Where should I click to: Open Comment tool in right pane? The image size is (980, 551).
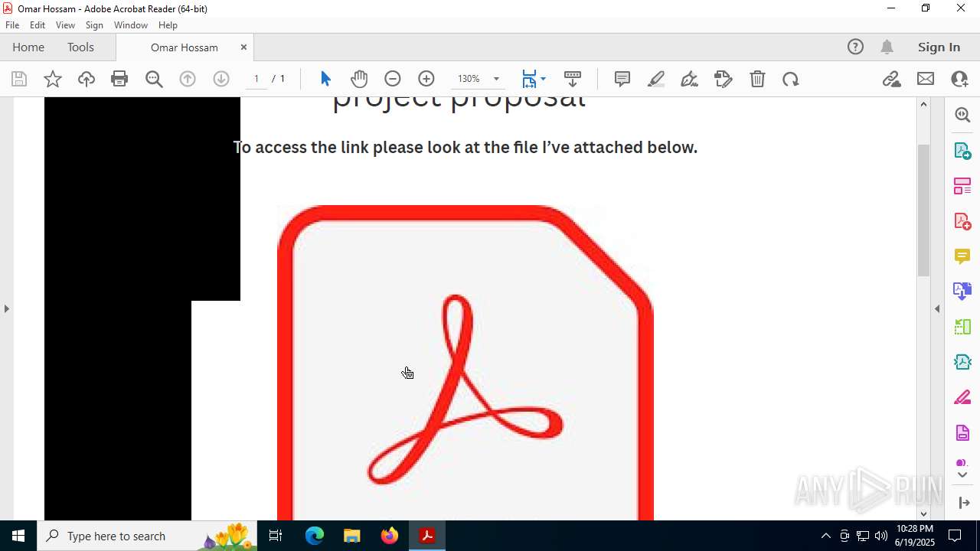coord(962,256)
